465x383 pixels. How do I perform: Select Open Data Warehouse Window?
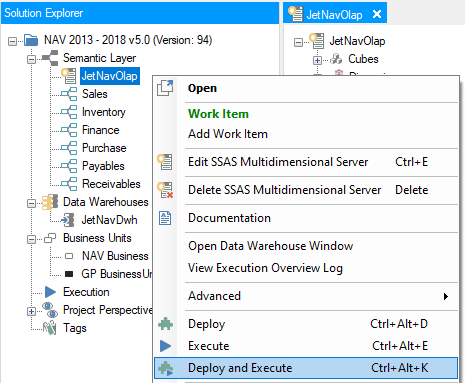point(306,246)
